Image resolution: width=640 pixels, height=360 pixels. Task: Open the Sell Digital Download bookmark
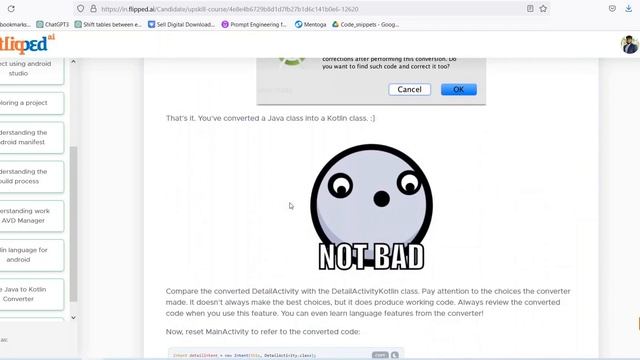coord(181,24)
